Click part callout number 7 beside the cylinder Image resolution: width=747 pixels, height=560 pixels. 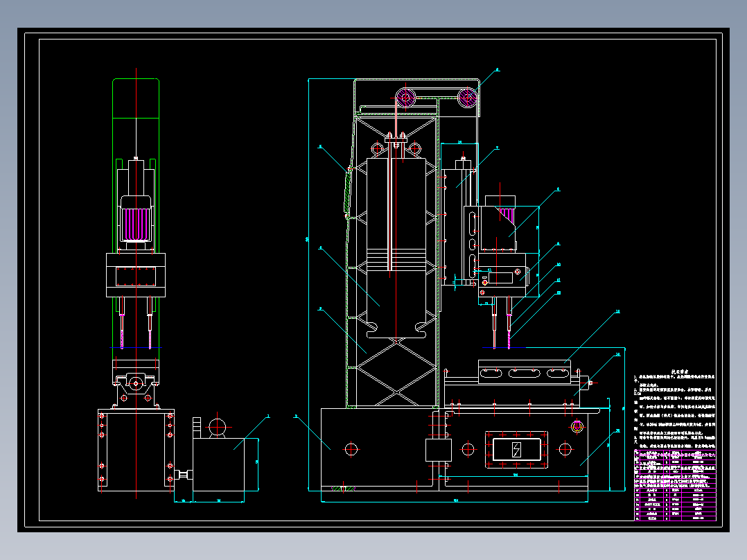point(498,148)
